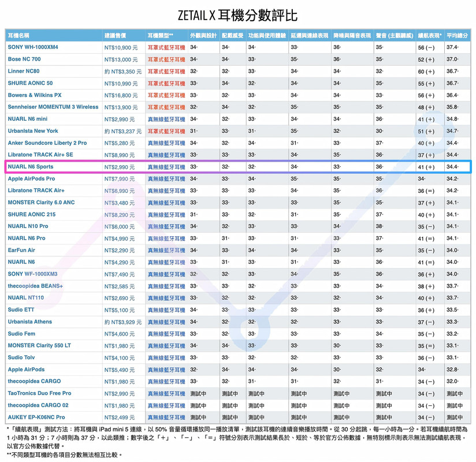The height and width of the screenshot is (462, 476).
Task: Open the highlighted NUARL N6 Sports link
Action: pos(31,167)
